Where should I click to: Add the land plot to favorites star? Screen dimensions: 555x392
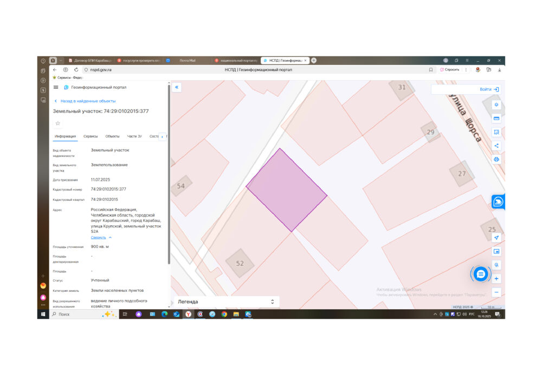pos(57,123)
